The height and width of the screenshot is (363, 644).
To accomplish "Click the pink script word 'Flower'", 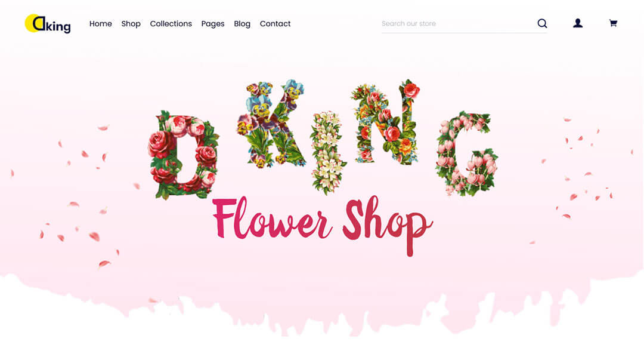I will [x=271, y=218].
